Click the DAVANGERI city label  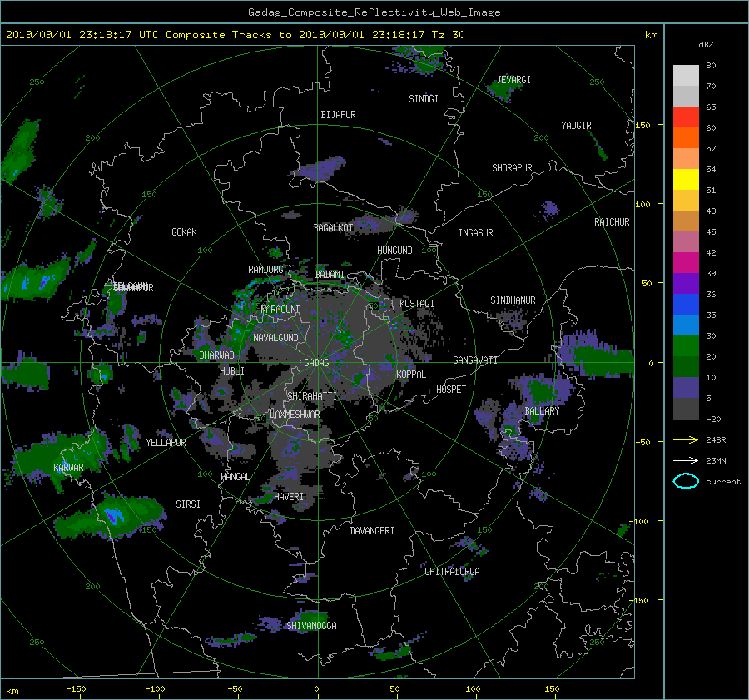tap(372, 531)
